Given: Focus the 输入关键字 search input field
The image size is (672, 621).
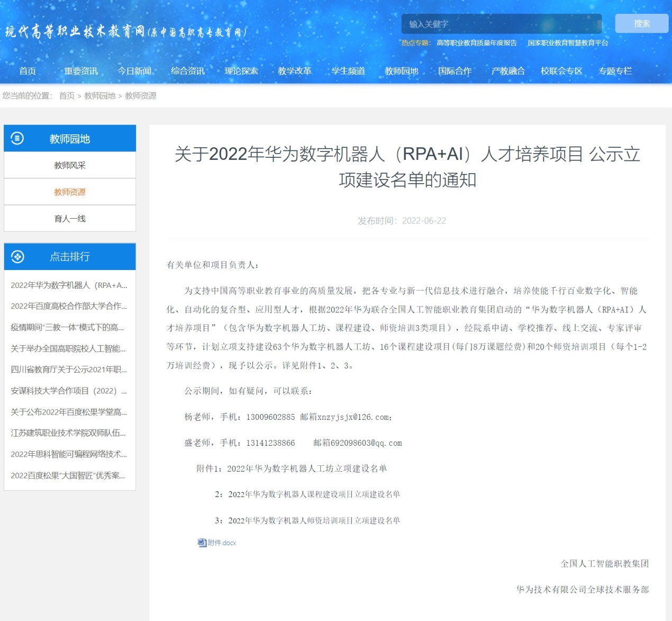Looking at the screenshot, I should (501, 24).
